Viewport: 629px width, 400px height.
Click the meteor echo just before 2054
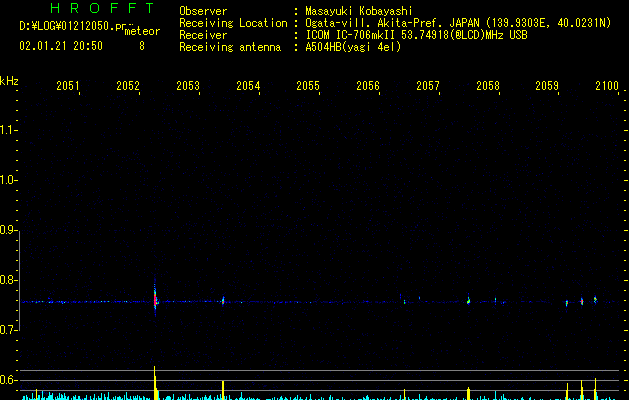pyautogui.click(x=223, y=301)
